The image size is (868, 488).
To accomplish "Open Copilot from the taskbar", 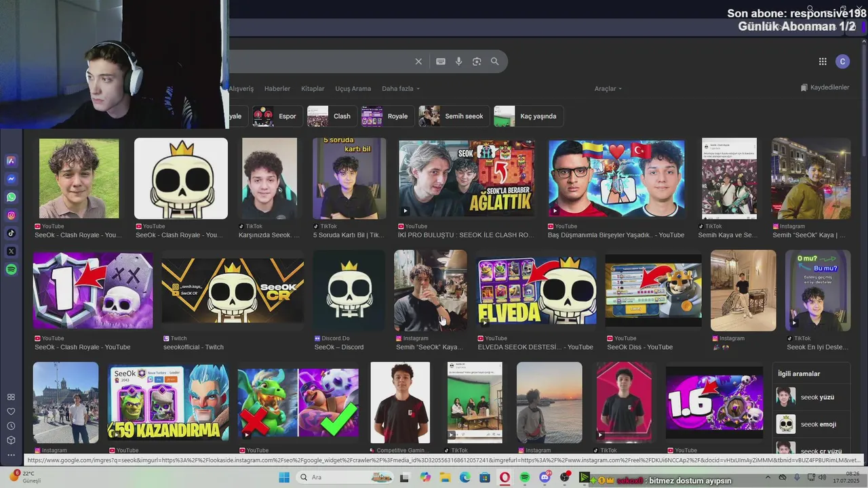I will [x=425, y=477].
